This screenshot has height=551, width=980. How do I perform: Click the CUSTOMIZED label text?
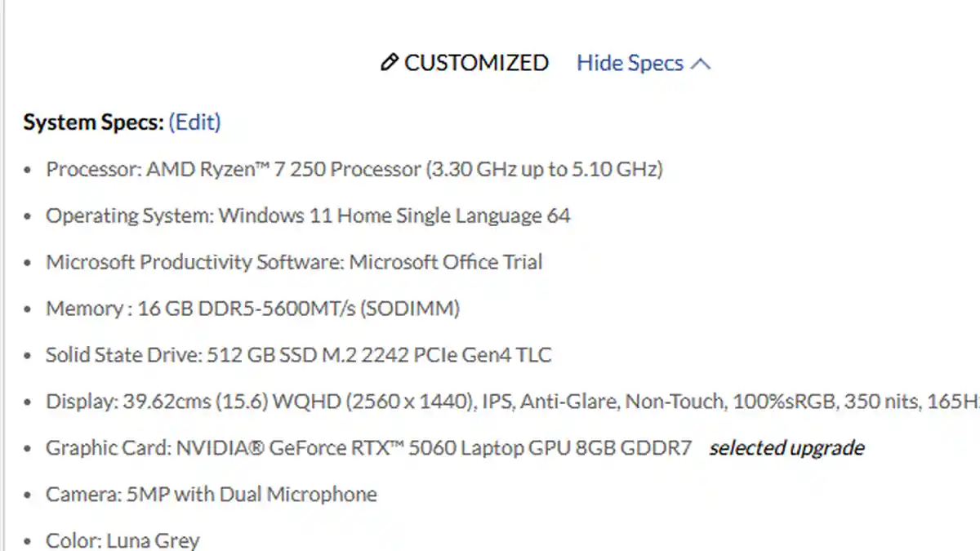476,64
